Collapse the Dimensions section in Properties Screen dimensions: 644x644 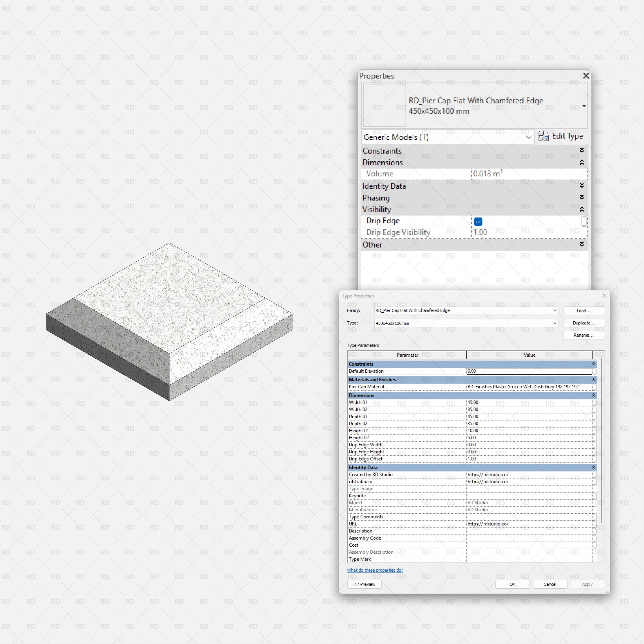(x=582, y=162)
